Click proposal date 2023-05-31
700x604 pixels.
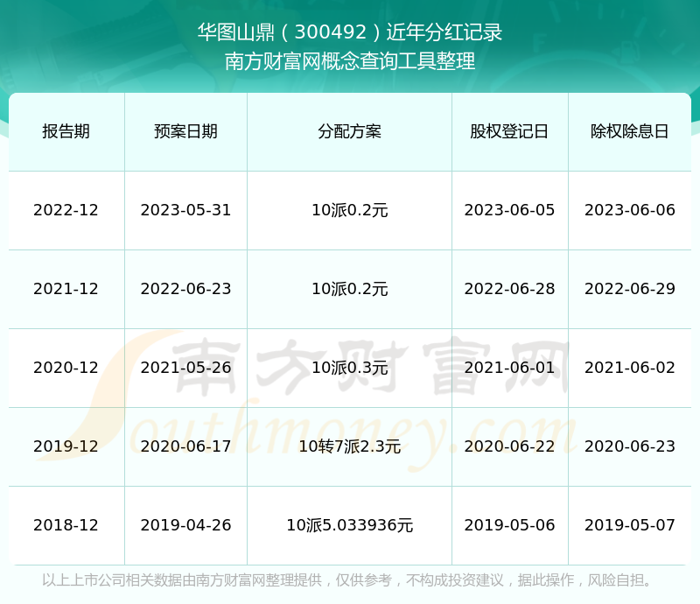[185, 210]
